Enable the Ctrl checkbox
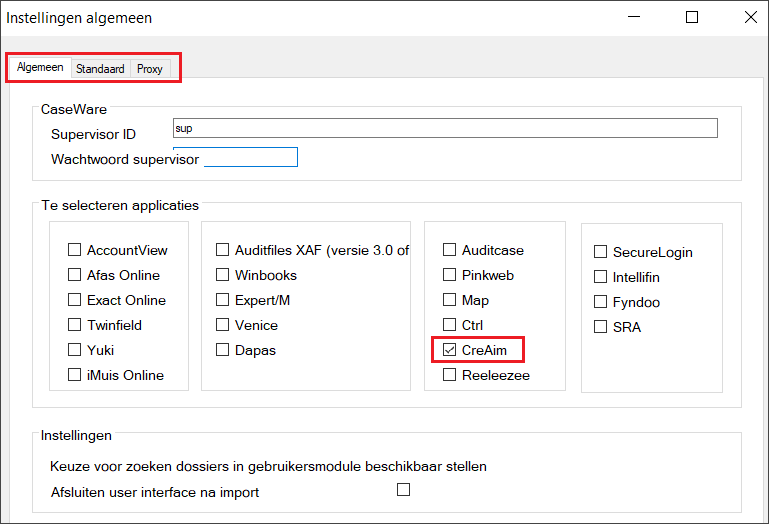The height and width of the screenshot is (524, 769). (449, 325)
